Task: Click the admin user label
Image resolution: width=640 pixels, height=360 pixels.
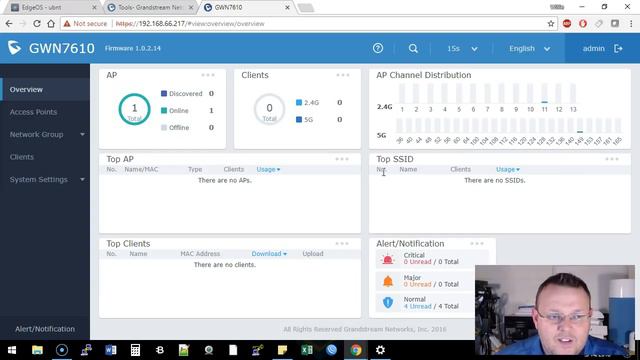Action: pyautogui.click(x=593, y=49)
